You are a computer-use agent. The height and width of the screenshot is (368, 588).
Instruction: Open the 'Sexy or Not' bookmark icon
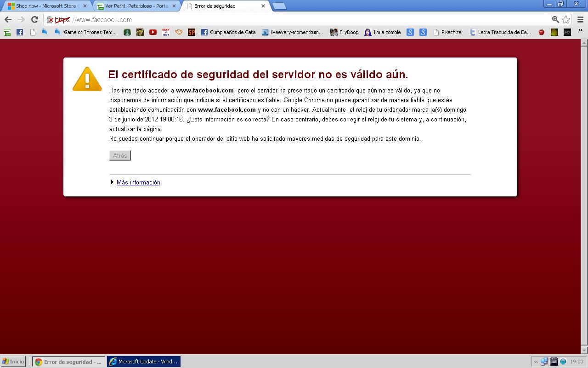(166, 32)
